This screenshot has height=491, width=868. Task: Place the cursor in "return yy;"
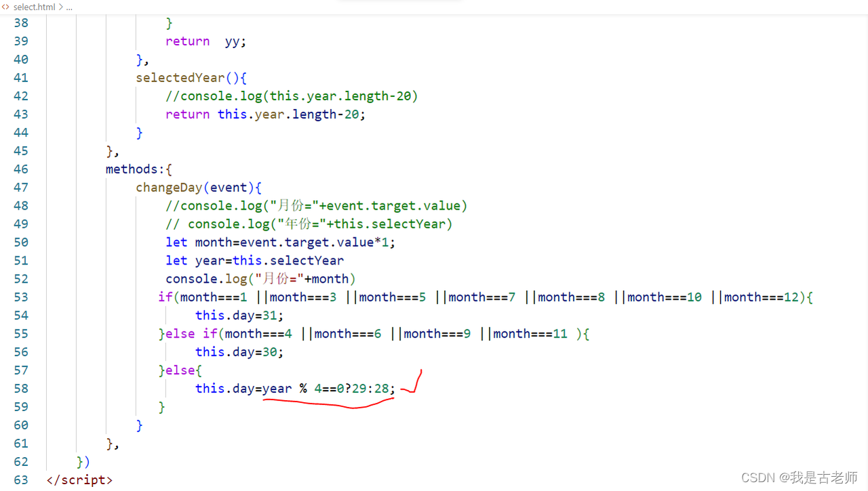pos(206,41)
